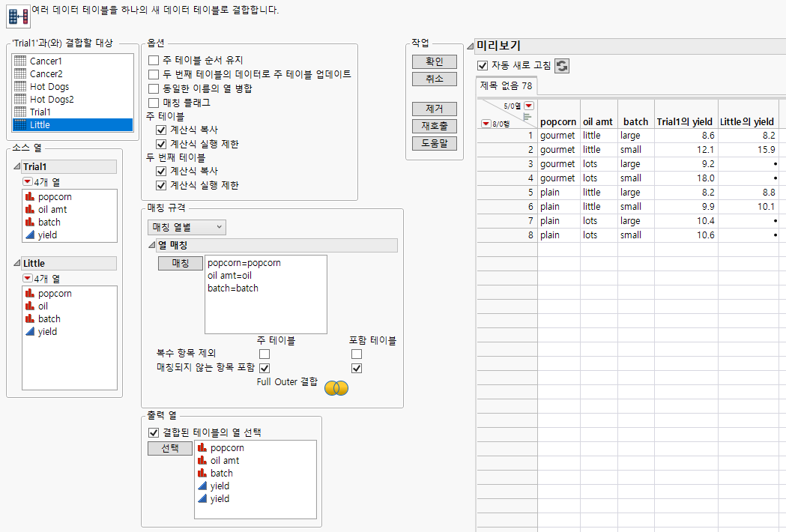Toggle the 매칭 플래그 checkbox
The image size is (786, 532).
154,103
